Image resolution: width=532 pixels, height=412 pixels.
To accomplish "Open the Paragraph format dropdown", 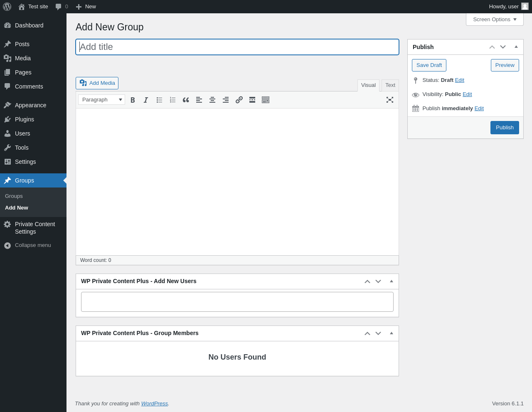I will click(x=102, y=100).
